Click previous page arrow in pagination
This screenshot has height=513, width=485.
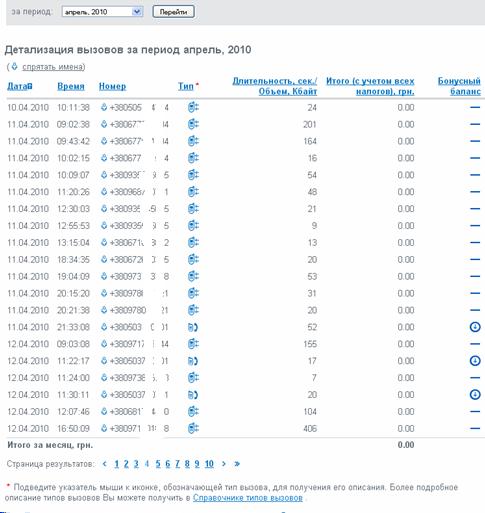105,464
